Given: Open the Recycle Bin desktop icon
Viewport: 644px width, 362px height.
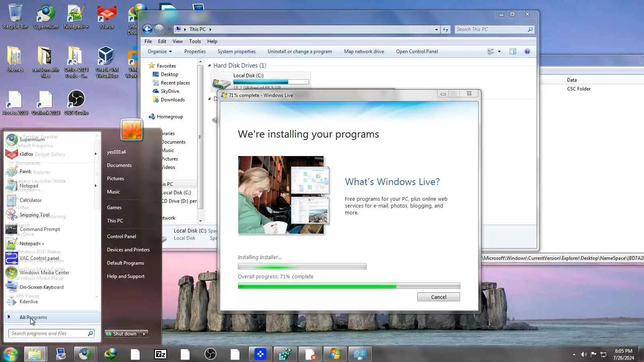Looking at the screenshot, I should [15, 16].
